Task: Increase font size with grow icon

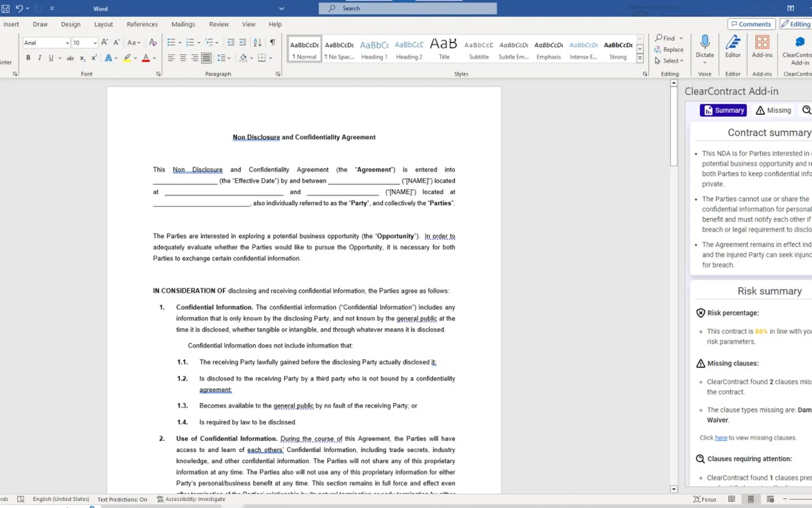Action: pyautogui.click(x=105, y=43)
